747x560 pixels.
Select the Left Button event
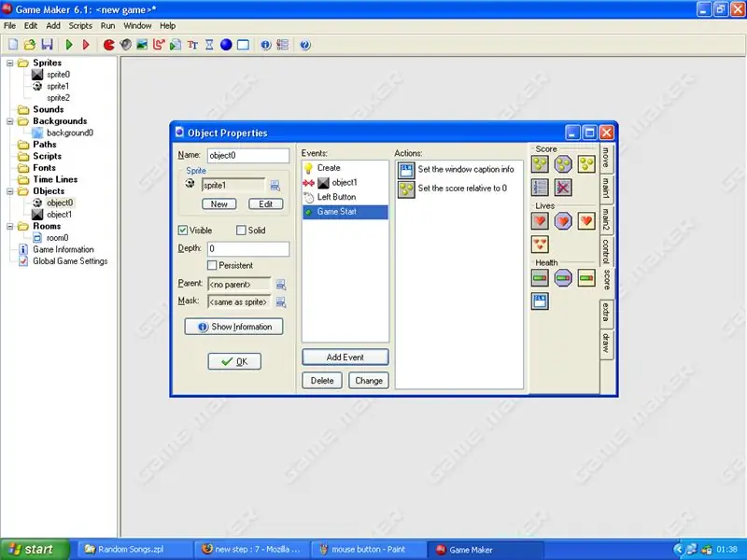(345, 197)
